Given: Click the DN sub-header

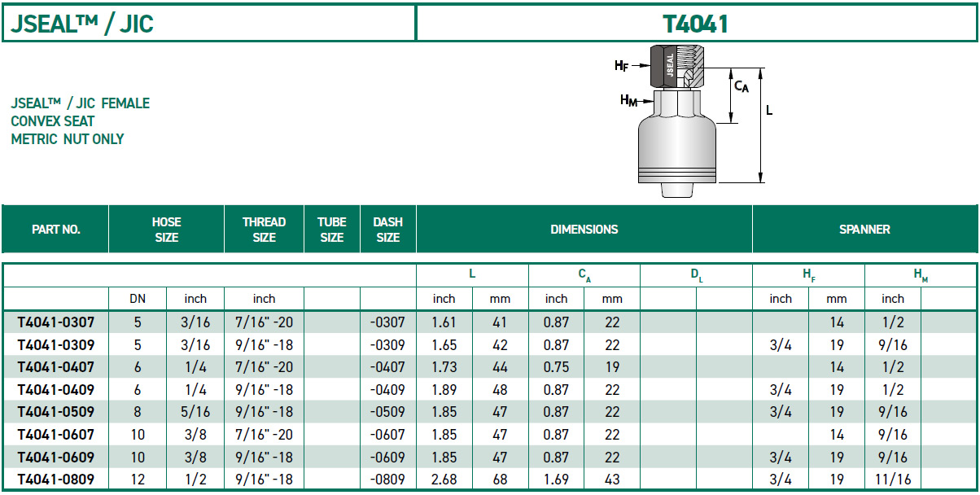Looking at the screenshot, I should point(138,299).
